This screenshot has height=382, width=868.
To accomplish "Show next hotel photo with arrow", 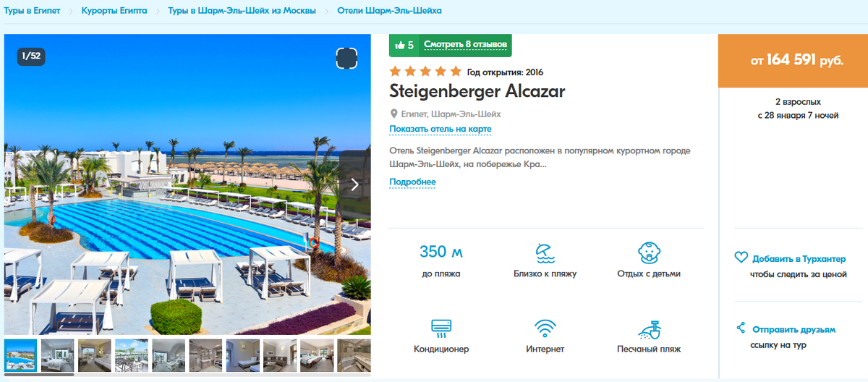I will [354, 184].
